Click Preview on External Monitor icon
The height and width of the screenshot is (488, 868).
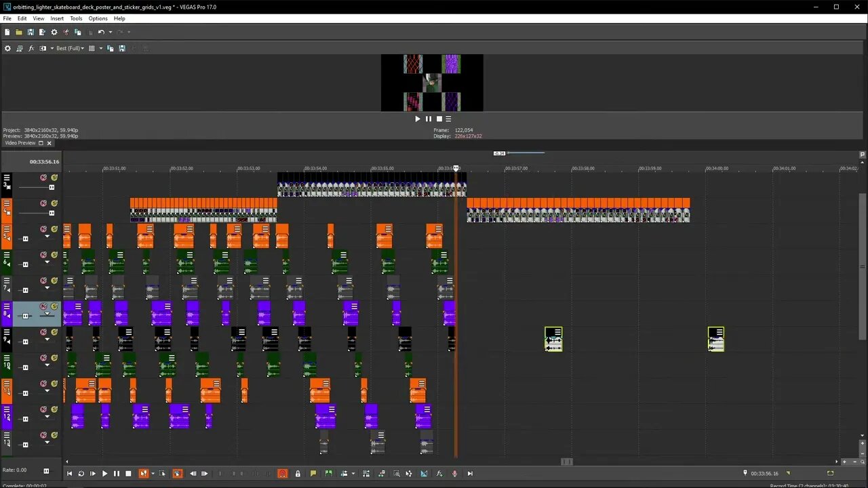[19, 48]
